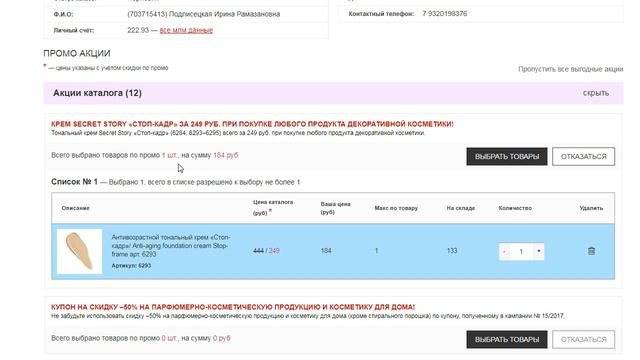The image size is (640, 360).
Task: Click the Secret Story «Стоп-кадр» promo title
Action: (252, 124)
